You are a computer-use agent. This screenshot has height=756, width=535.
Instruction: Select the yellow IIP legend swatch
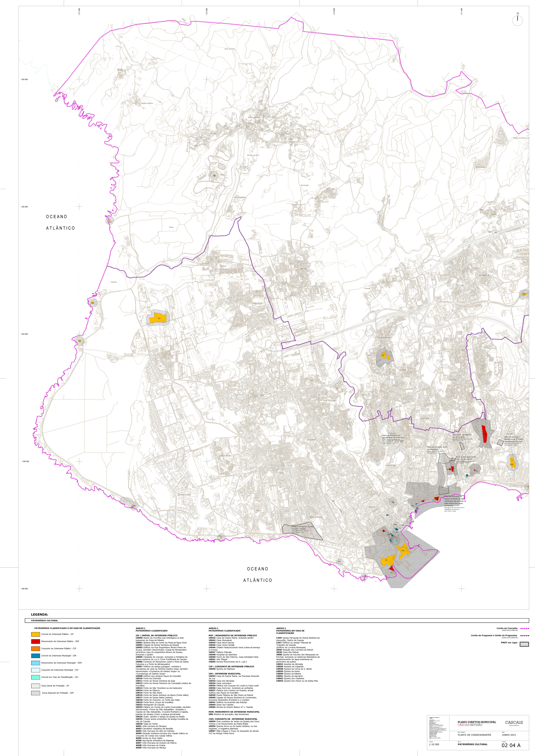[36, 634]
